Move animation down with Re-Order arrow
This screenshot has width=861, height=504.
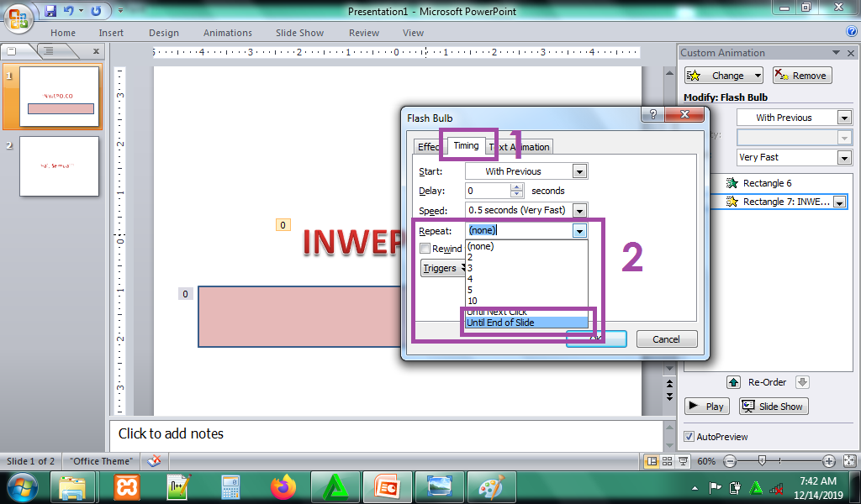[802, 382]
